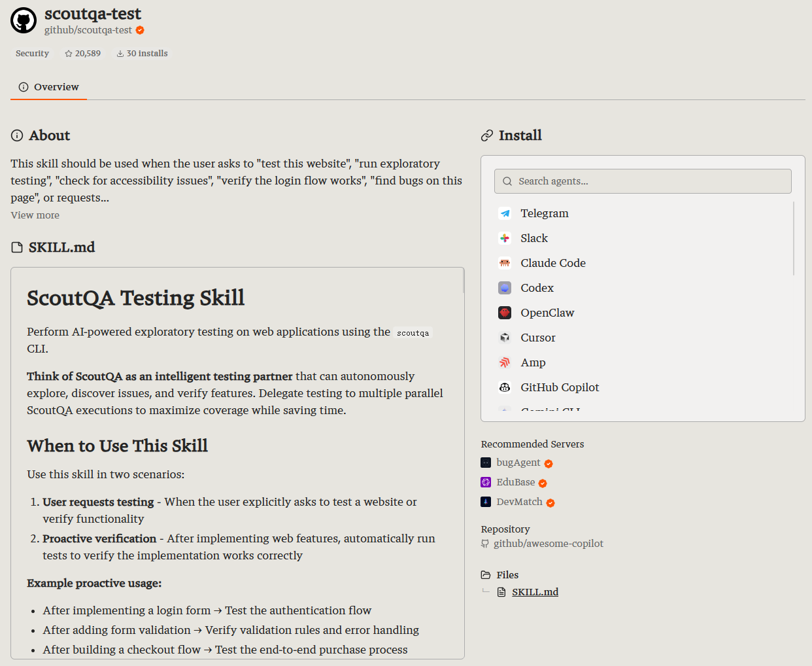
Task: Click the repository fork icon
Action: pos(485,544)
